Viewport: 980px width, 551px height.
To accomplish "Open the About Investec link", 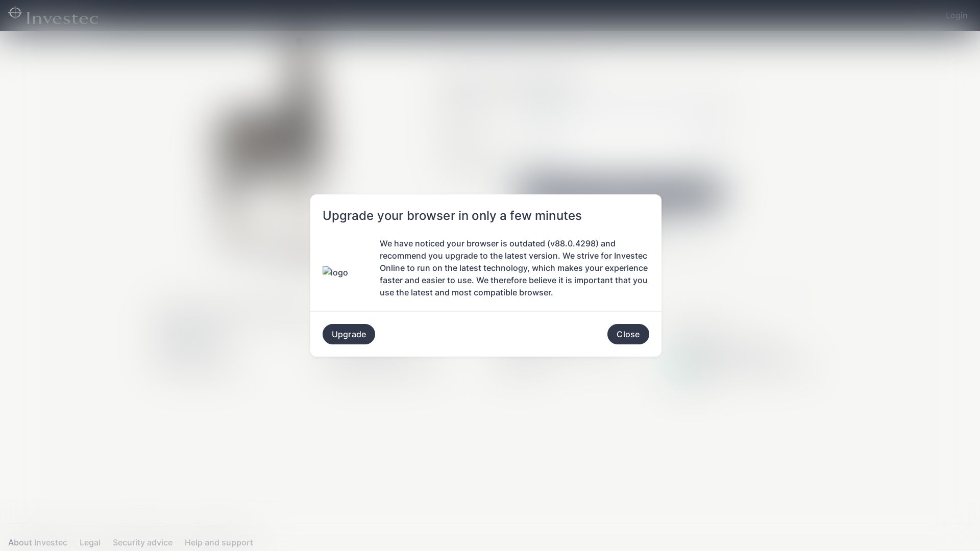I will (37, 542).
